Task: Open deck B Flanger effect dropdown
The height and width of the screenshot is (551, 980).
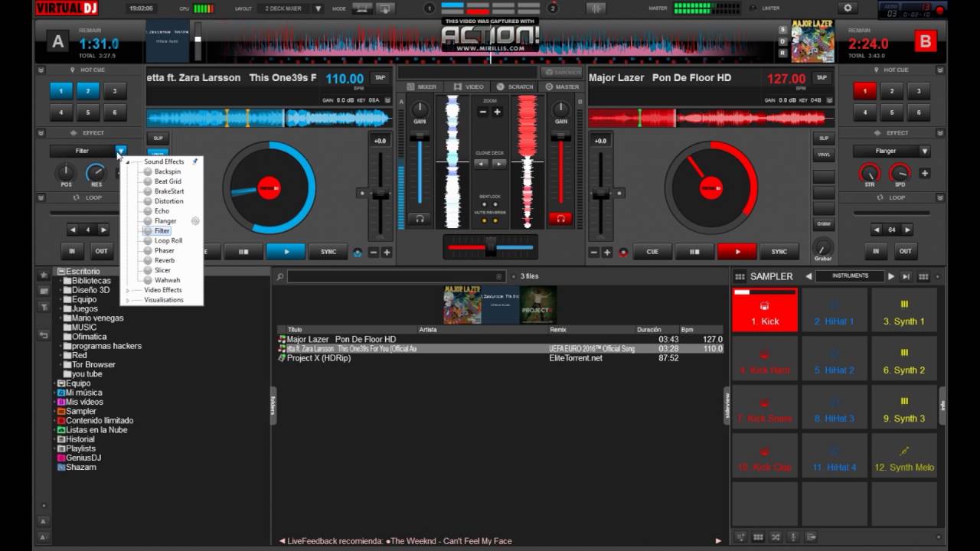Action: coord(925,151)
